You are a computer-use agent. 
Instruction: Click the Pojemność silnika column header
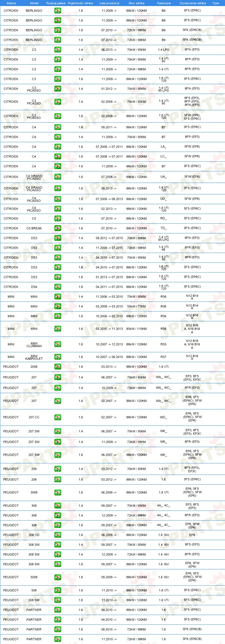[80, 3]
